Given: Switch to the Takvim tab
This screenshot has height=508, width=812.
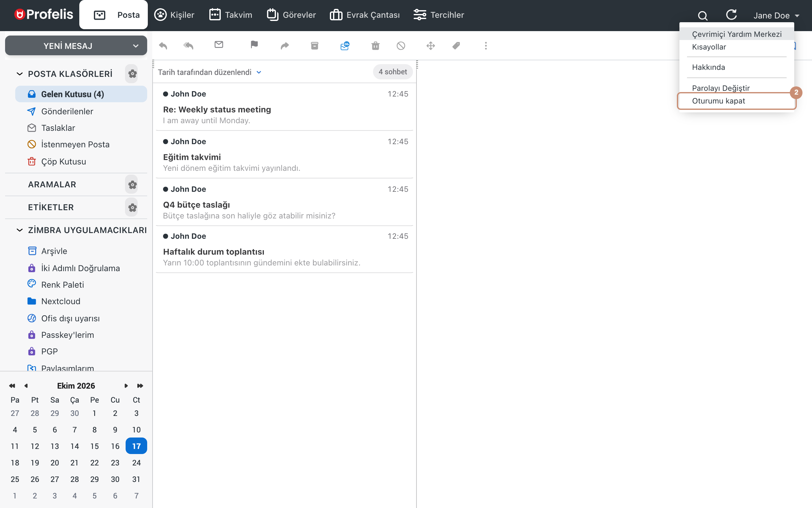Looking at the screenshot, I should [x=231, y=15].
